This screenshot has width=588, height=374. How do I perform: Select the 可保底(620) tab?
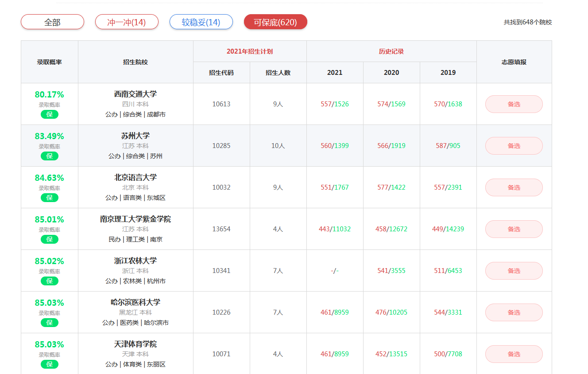[x=275, y=22]
